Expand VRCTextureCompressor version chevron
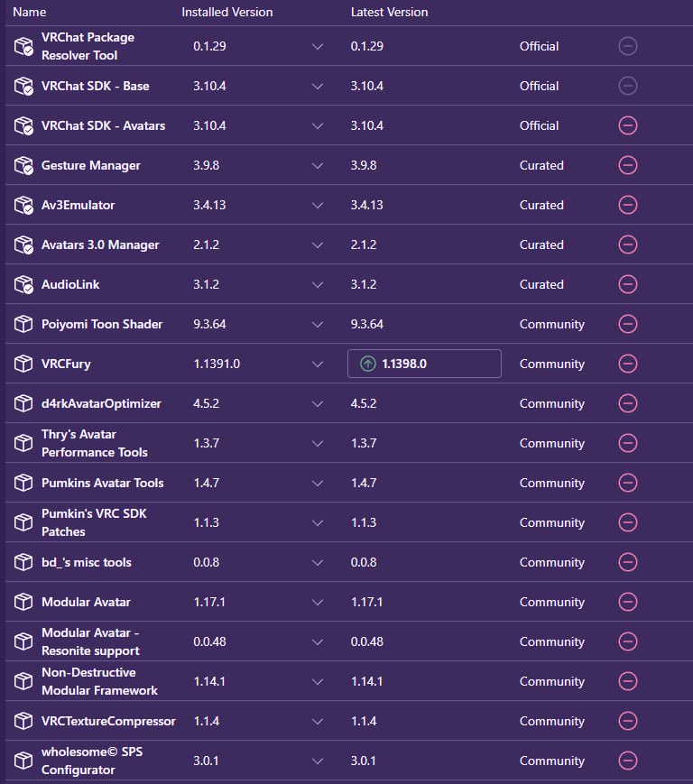Image resolution: width=693 pixels, height=784 pixels. (317, 722)
